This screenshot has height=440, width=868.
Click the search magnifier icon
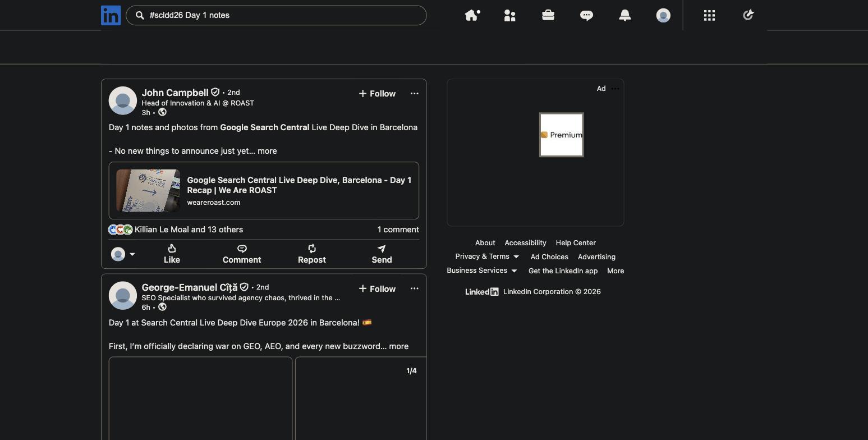point(140,15)
